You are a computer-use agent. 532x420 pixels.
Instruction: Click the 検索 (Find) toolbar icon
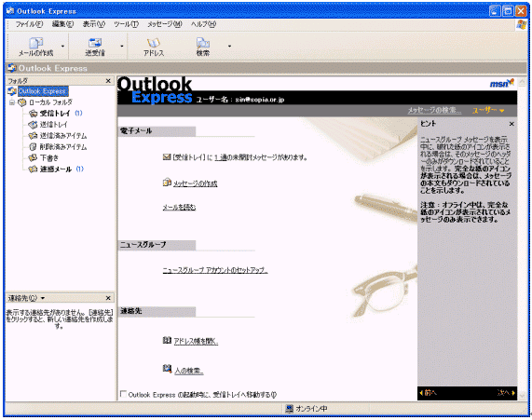(x=203, y=43)
